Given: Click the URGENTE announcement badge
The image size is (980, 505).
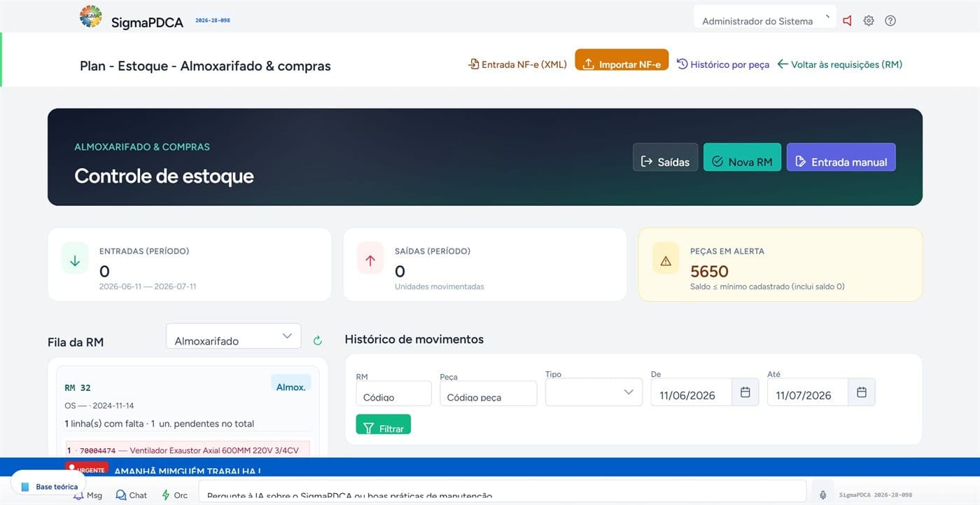Looking at the screenshot, I should click(x=85, y=469).
